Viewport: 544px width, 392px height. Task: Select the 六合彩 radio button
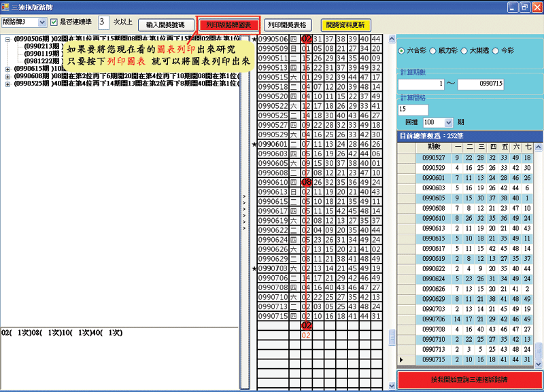[402, 51]
